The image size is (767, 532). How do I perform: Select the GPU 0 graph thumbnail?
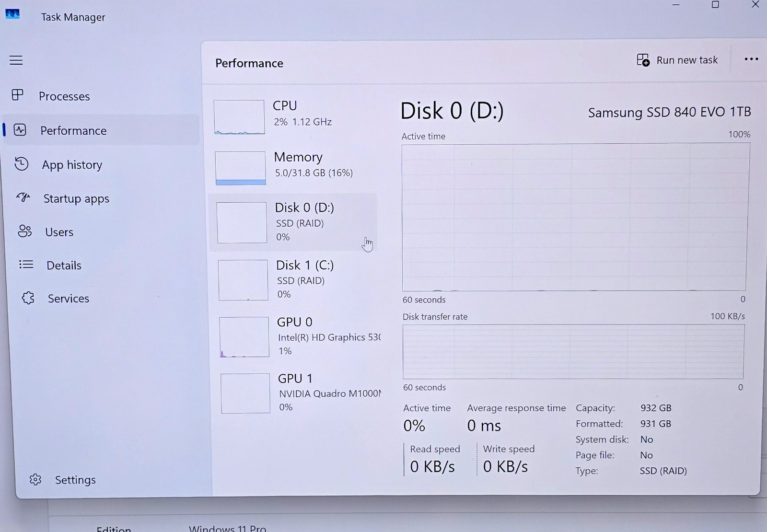244,337
